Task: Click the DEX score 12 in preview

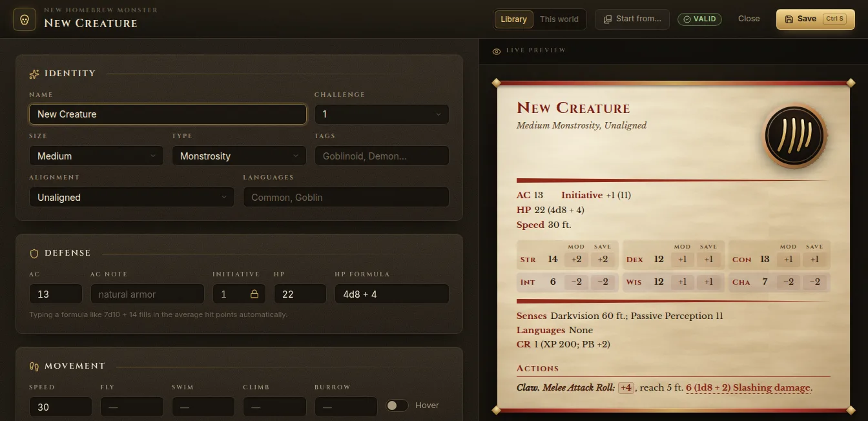Action: (x=659, y=259)
